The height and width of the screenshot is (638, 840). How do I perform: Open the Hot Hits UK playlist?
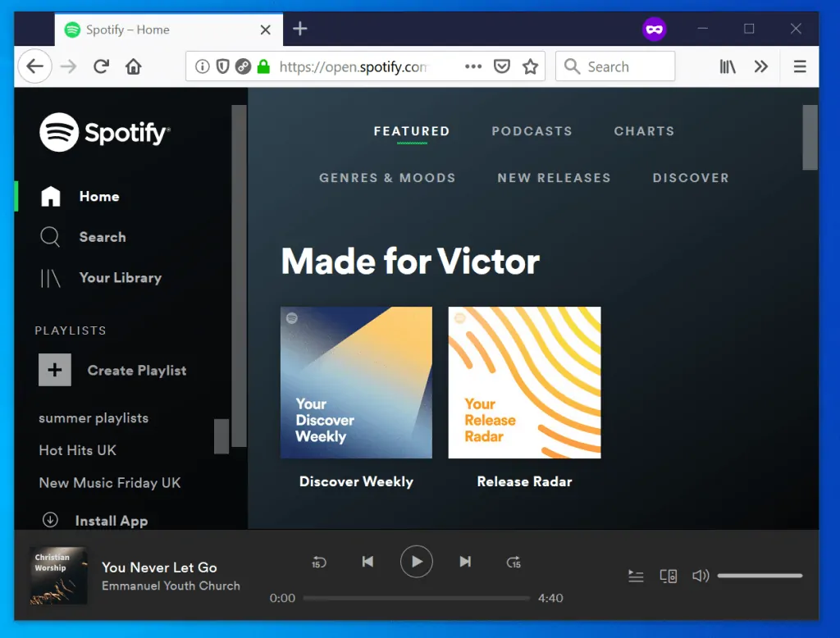pos(76,450)
